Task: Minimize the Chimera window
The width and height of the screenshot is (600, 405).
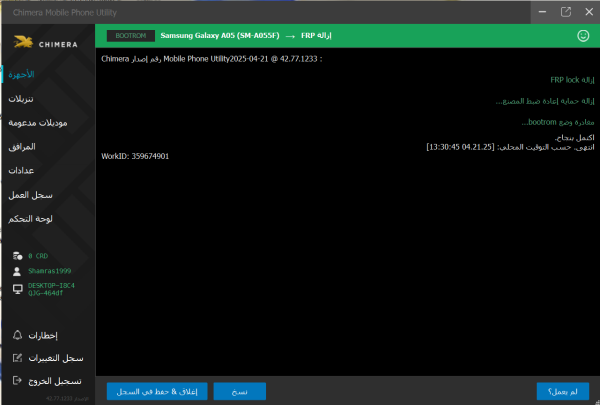Action: (x=542, y=12)
